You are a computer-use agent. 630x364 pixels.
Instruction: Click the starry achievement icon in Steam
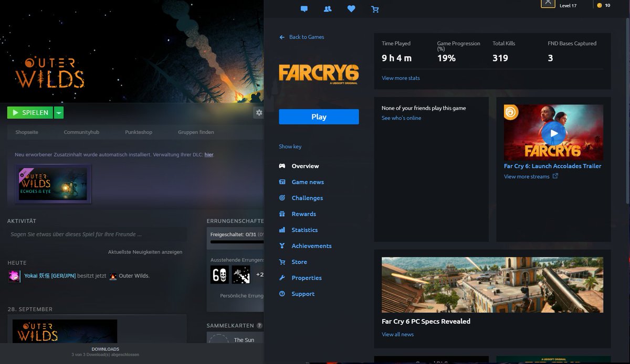click(241, 274)
